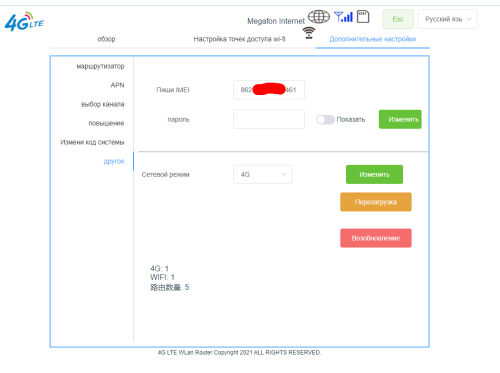The image size is (500, 373).
Task: Click the orange Перезагрузка button
Action: [x=376, y=202]
